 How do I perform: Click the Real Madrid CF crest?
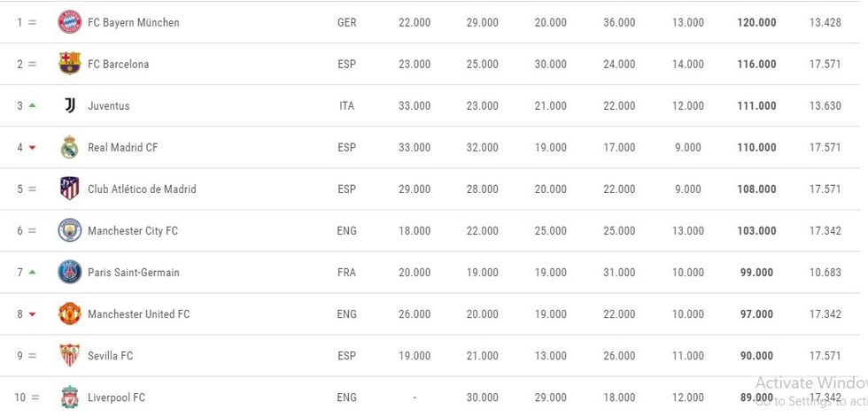click(69, 147)
